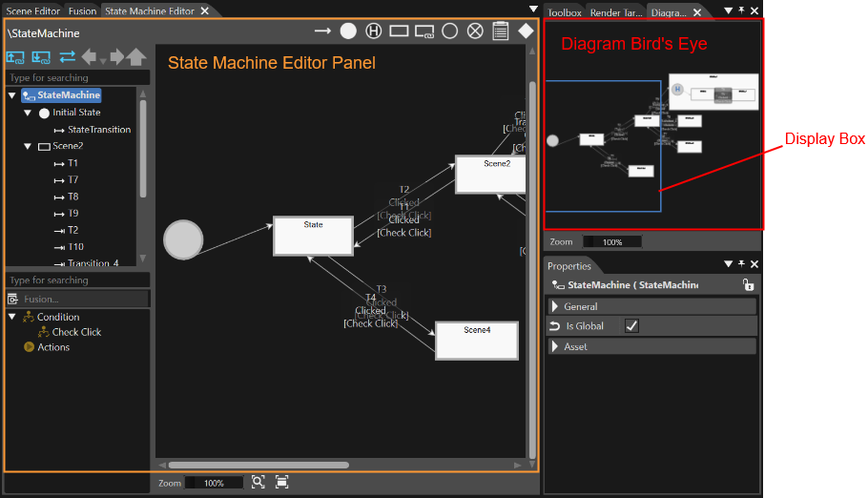Switch to the Scene Editor tab

tap(32, 10)
